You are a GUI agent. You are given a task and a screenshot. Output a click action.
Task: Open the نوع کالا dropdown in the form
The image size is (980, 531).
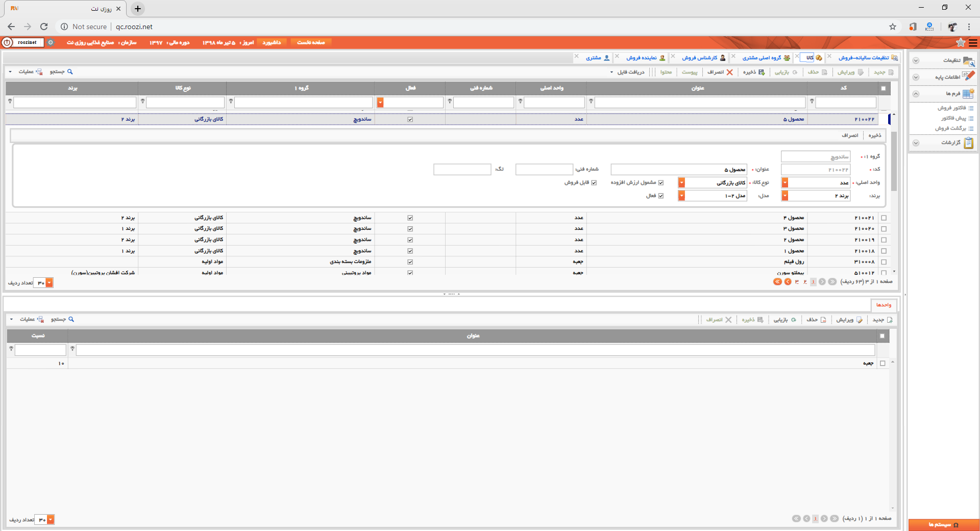681,183
